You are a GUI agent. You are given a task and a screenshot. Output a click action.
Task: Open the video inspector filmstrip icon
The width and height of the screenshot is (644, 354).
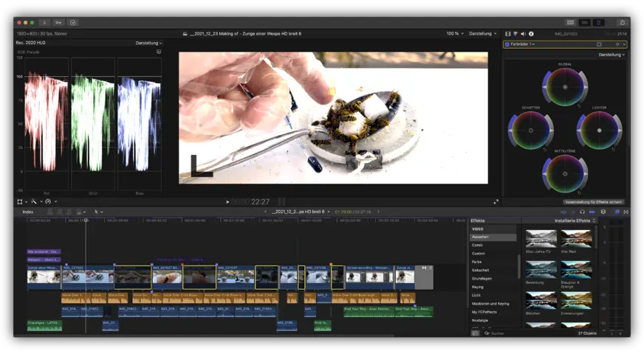tap(507, 34)
